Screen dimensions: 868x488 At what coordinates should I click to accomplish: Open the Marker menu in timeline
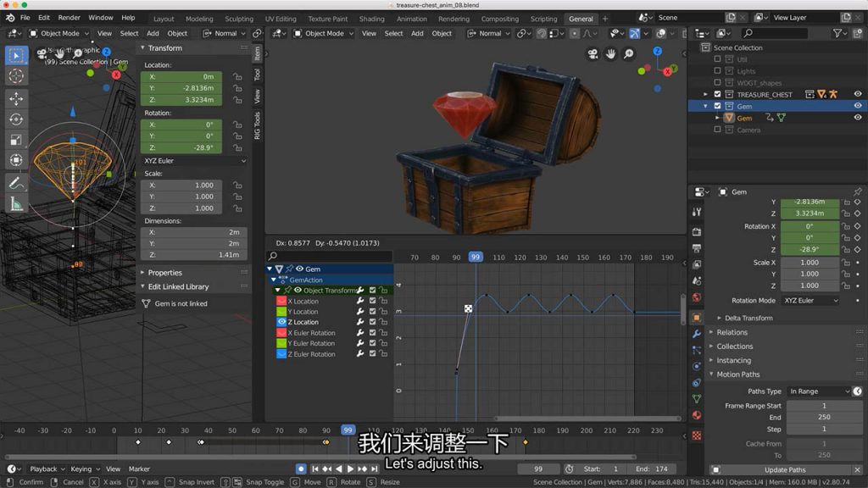[x=139, y=469]
